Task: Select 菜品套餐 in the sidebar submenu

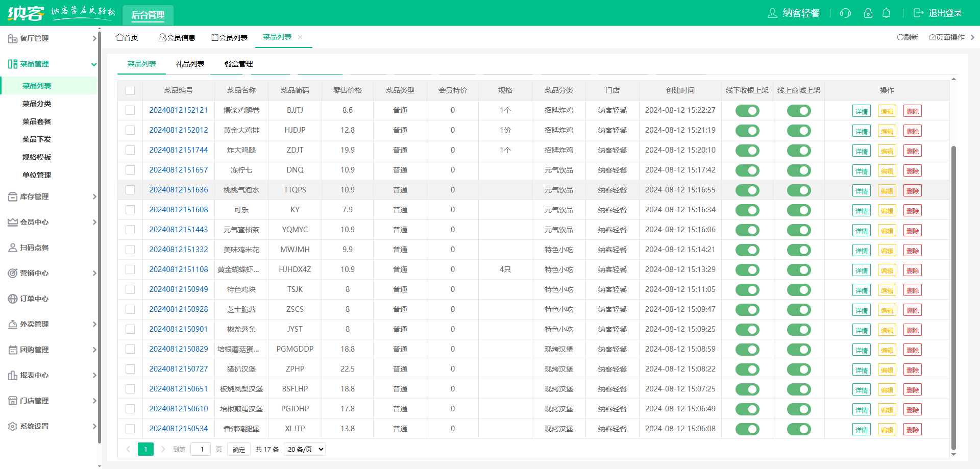Action: (37, 121)
